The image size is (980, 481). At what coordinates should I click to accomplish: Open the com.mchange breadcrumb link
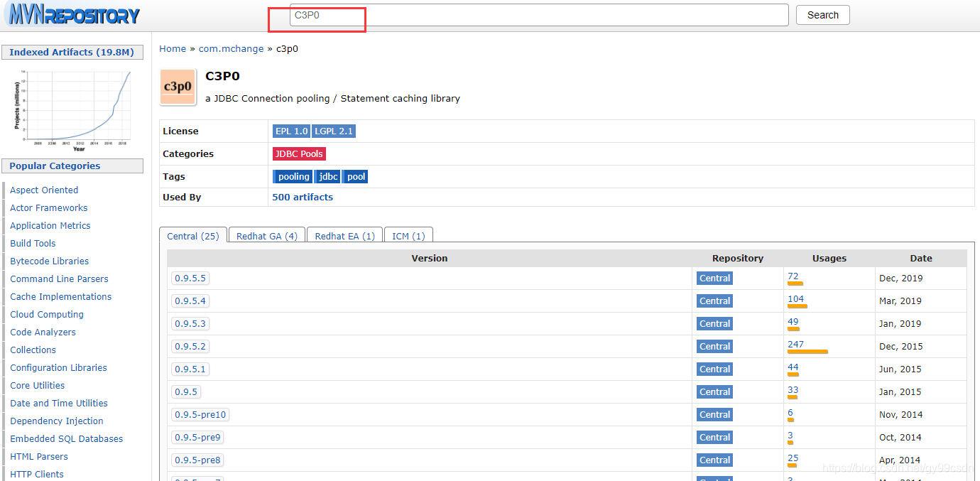click(231, 48)
